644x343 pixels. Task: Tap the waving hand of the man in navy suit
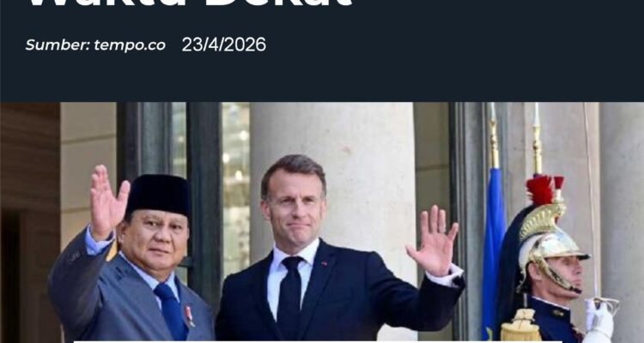434,241
